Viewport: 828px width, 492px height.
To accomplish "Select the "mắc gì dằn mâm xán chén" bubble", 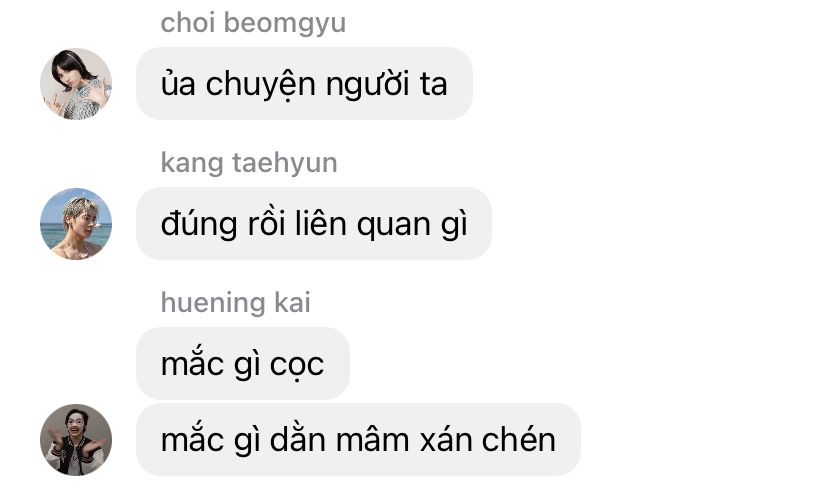I will (x=358, y=439).
